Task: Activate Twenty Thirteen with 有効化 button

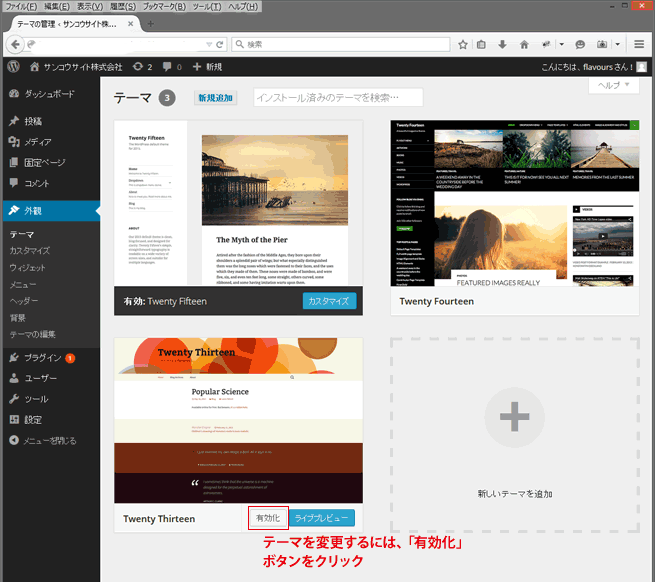Action: click(x=268, y=518)
